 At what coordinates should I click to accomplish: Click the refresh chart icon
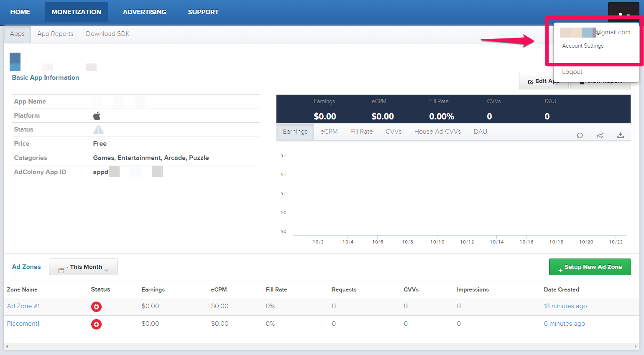tap(580, 135)
